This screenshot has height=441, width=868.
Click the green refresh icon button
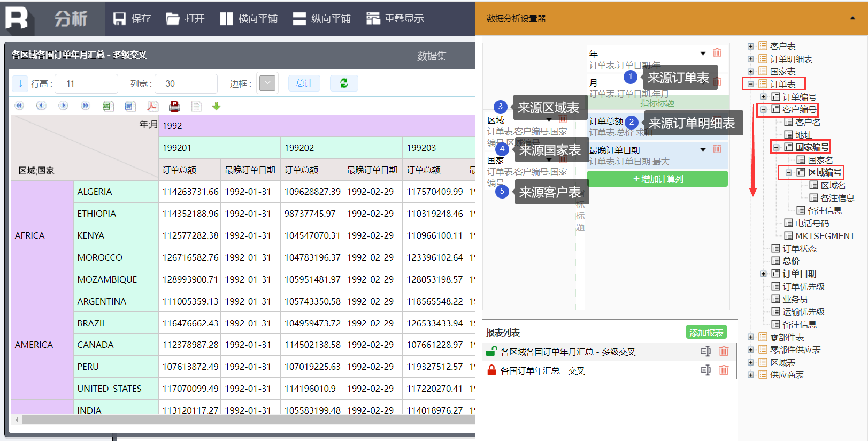[344, 83]
